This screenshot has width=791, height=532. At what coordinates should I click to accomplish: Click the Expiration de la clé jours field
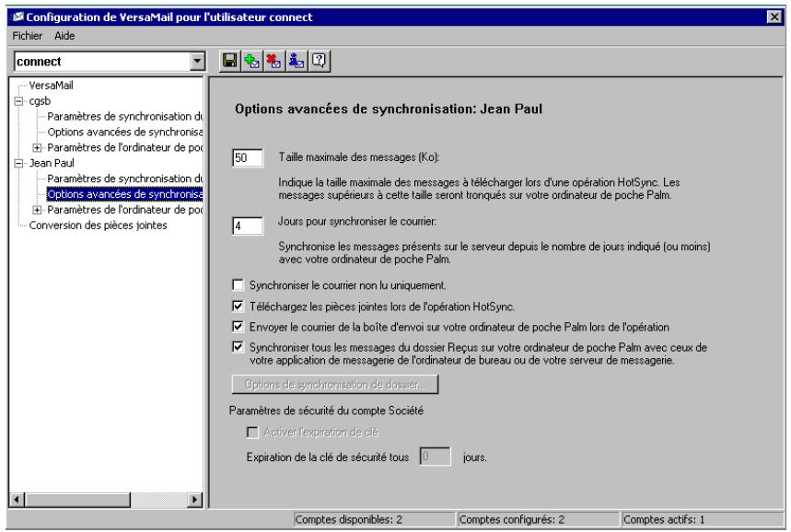[x=435, y=457]
